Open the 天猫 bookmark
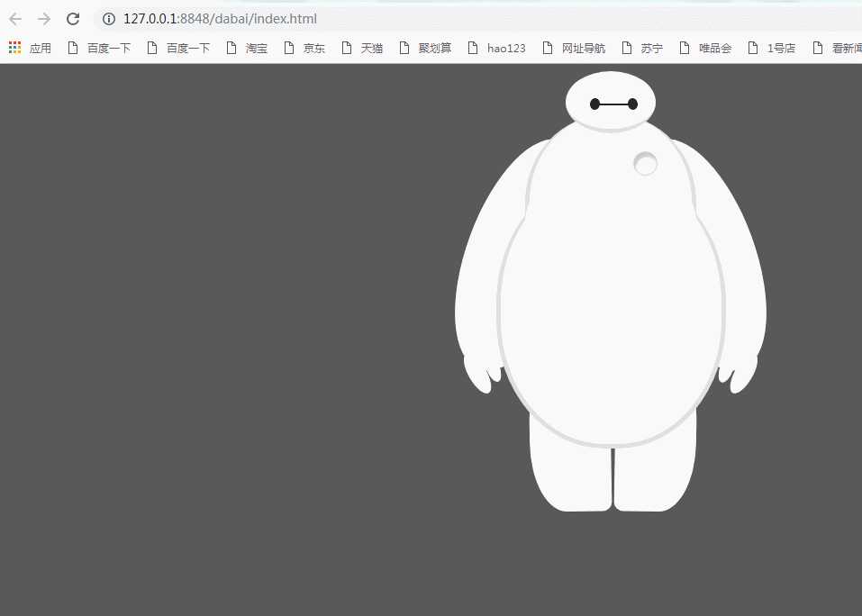This screenshot has height=616, width=862. click(x=362, y=49)
